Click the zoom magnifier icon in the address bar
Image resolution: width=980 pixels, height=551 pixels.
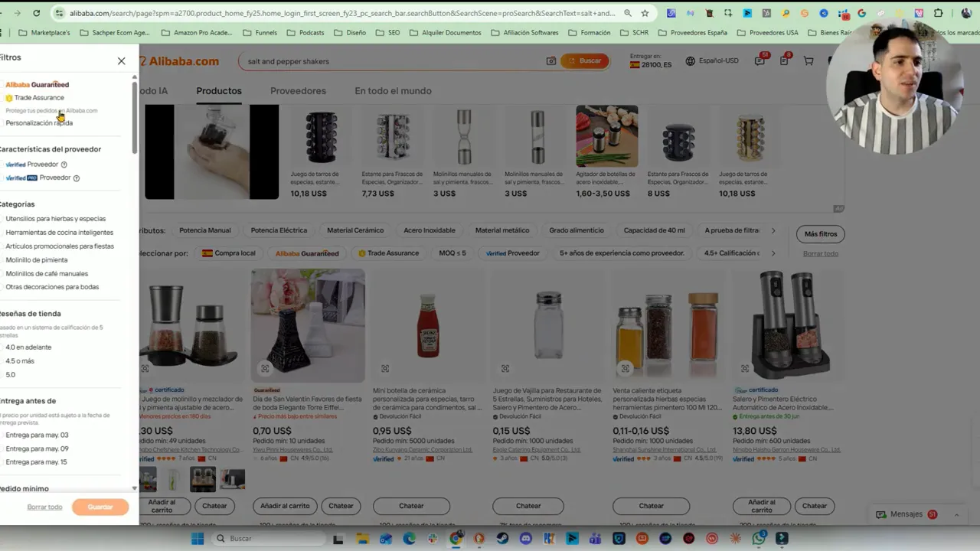click(628, 13)
